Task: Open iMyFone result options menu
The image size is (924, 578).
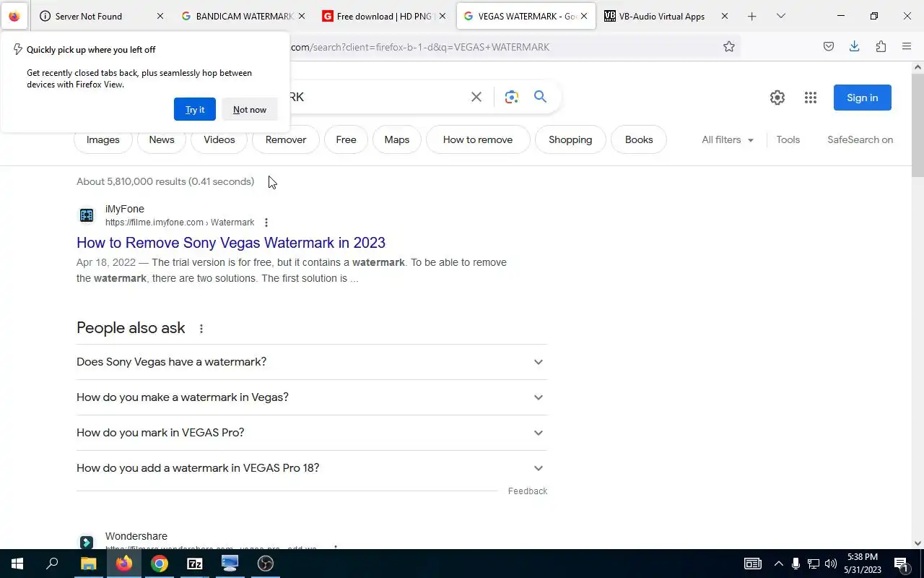Action: click(266, 223)
